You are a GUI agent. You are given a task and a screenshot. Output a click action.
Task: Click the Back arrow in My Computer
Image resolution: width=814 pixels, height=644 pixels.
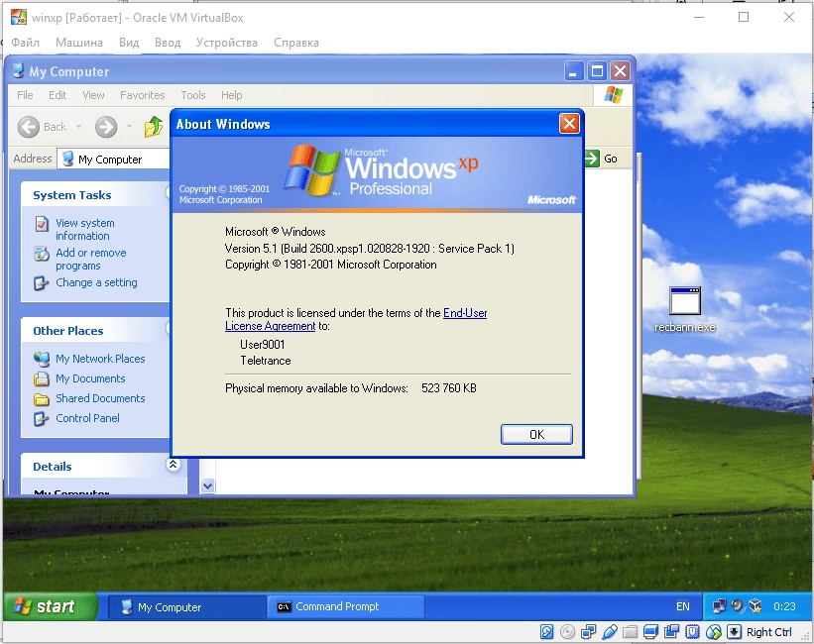(29, 127)
